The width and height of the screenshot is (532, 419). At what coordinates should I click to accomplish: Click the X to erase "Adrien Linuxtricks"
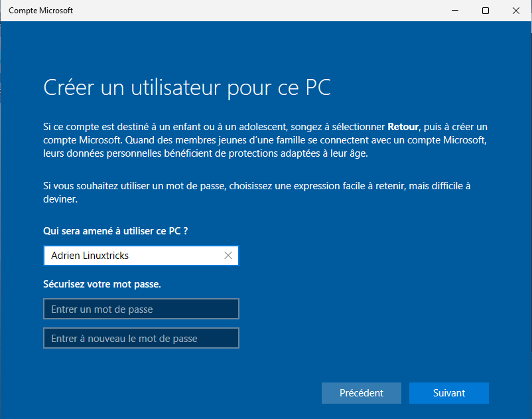click(x=228, y=256)
